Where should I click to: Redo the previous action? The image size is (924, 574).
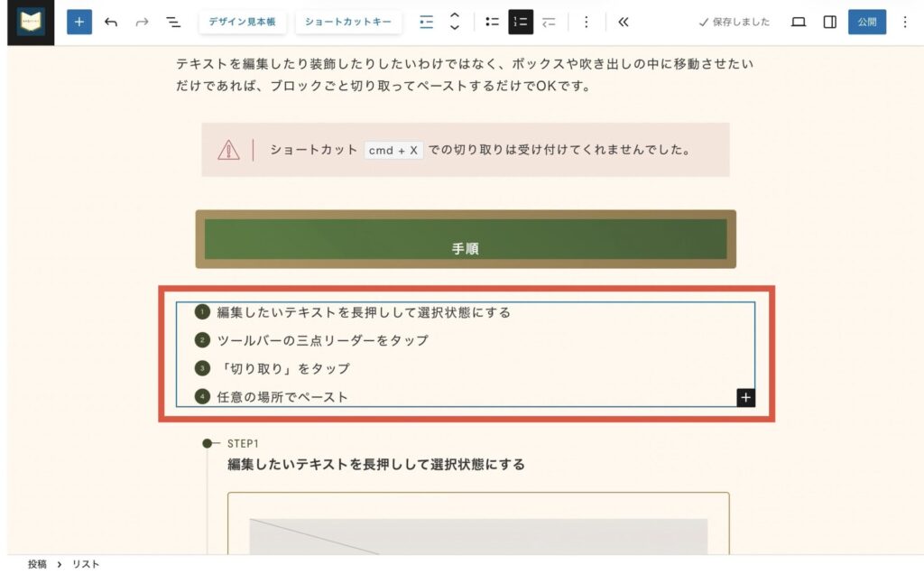[x=142, y=23]
